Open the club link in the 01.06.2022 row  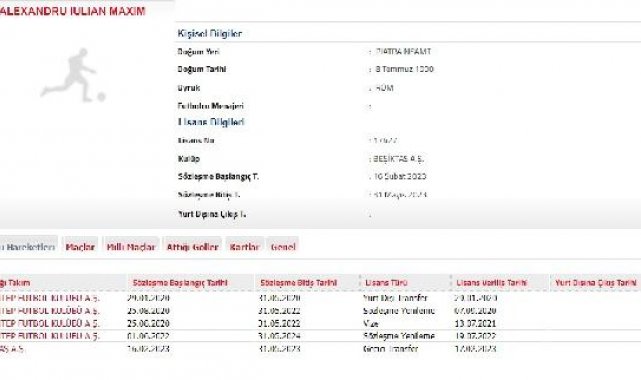49,336
